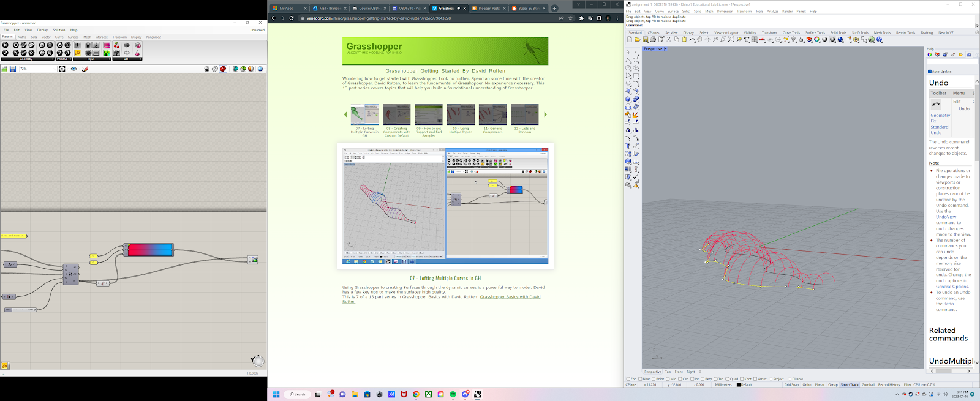This screenshot has height=401, width=980.
Task: Click the Save diskette icon in Rhino toolbar
Action: pos(645,39)
